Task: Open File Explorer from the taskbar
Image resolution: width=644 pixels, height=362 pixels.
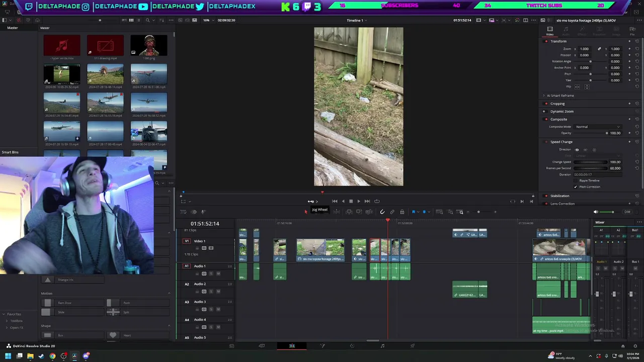Action: click(30, 356)
